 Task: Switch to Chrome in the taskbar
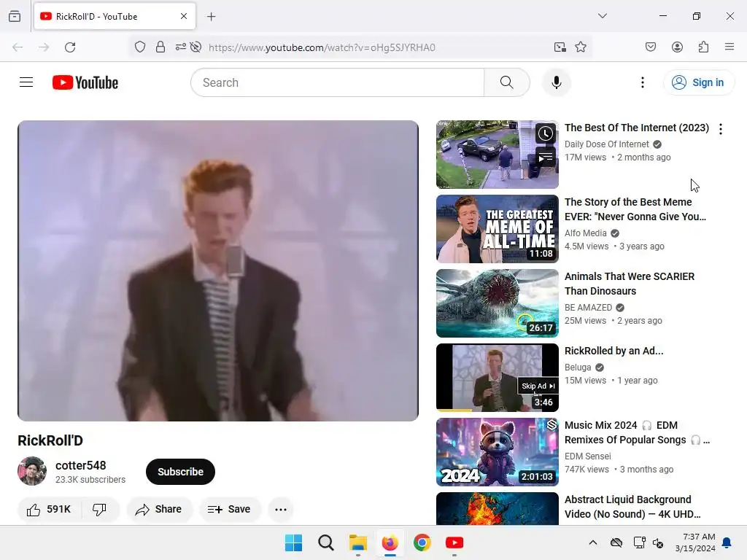point(422,542)
